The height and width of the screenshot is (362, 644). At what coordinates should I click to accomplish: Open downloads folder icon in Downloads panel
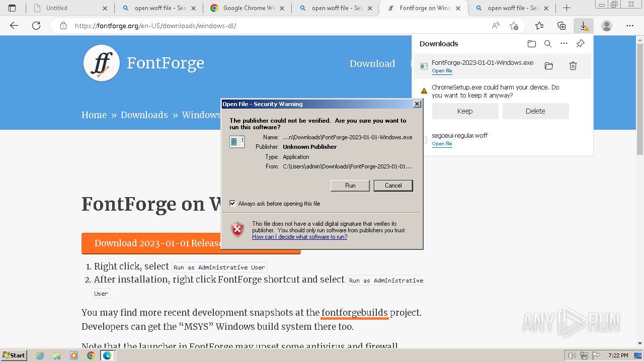point(532,44)
